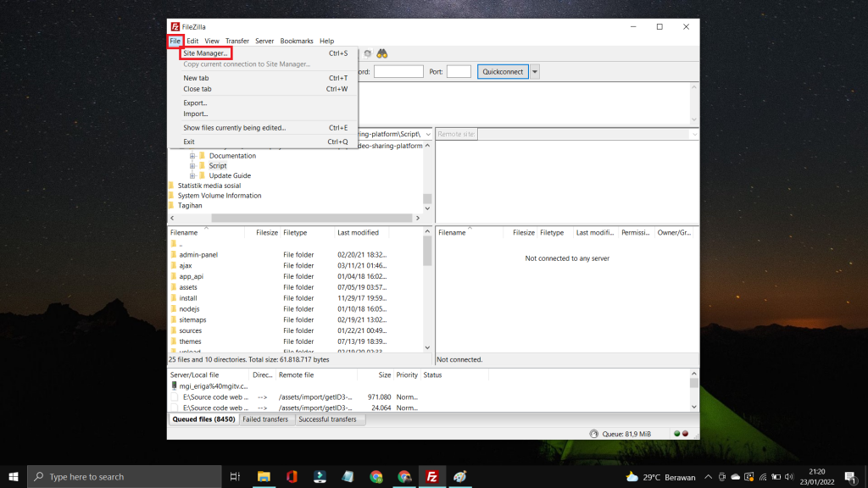The height and width of the screenshot is (488, 868).
Task: Open Task View from the taskbar
Action: (x=235, y=476)
